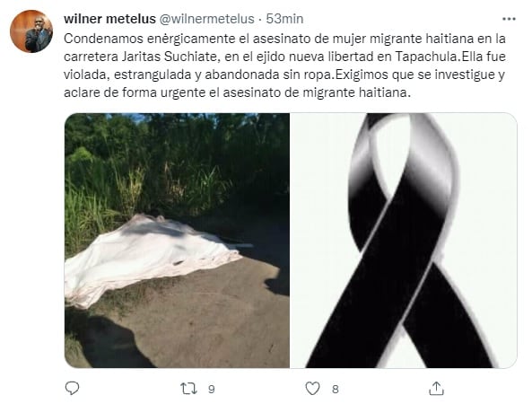Retweet this post using the retweet icon
The height and width of the screenshot is (404, 532).
point(188,389)
